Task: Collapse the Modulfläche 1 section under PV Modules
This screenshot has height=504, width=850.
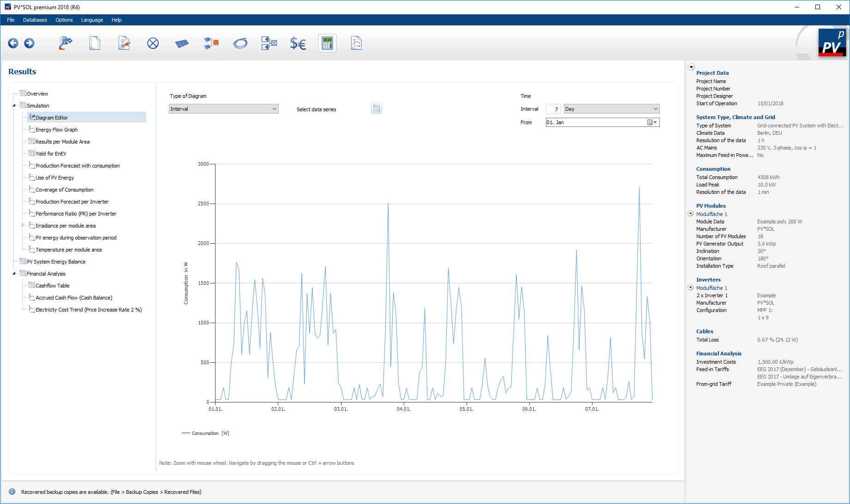Action: coord(690,213)
